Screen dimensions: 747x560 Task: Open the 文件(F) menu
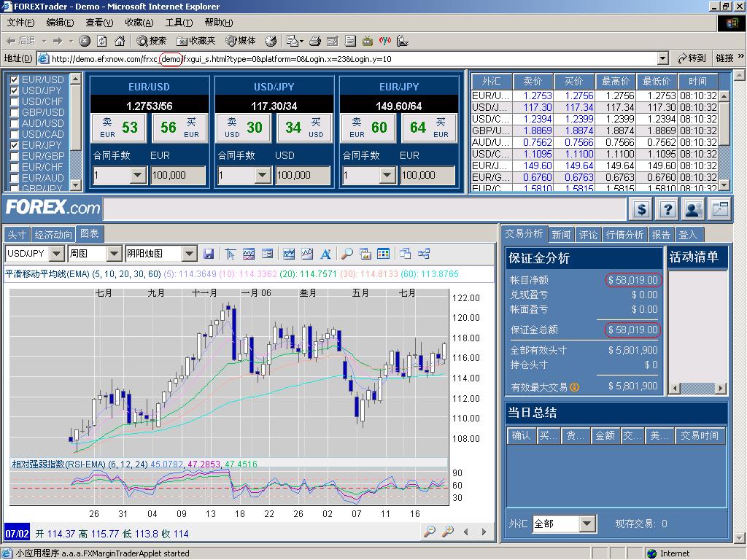[20, 23]
